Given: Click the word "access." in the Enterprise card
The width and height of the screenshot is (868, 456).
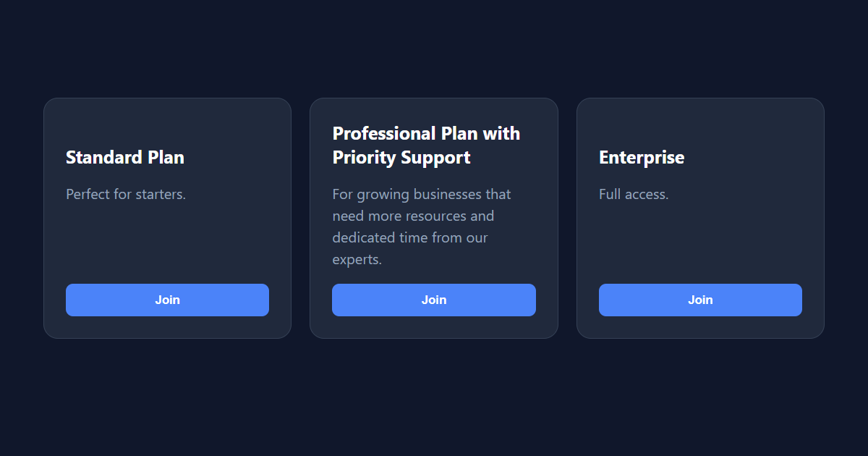Looking at the screenshot, I should 648,194.
